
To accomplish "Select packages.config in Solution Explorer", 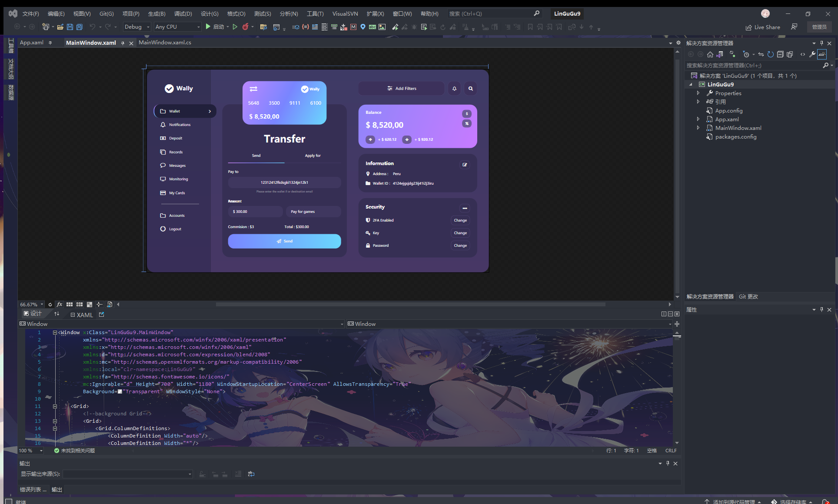I will [735, 136].
